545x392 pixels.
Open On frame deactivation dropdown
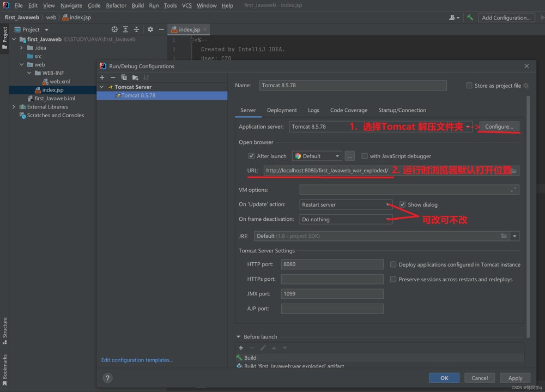[x=346, y=220]
